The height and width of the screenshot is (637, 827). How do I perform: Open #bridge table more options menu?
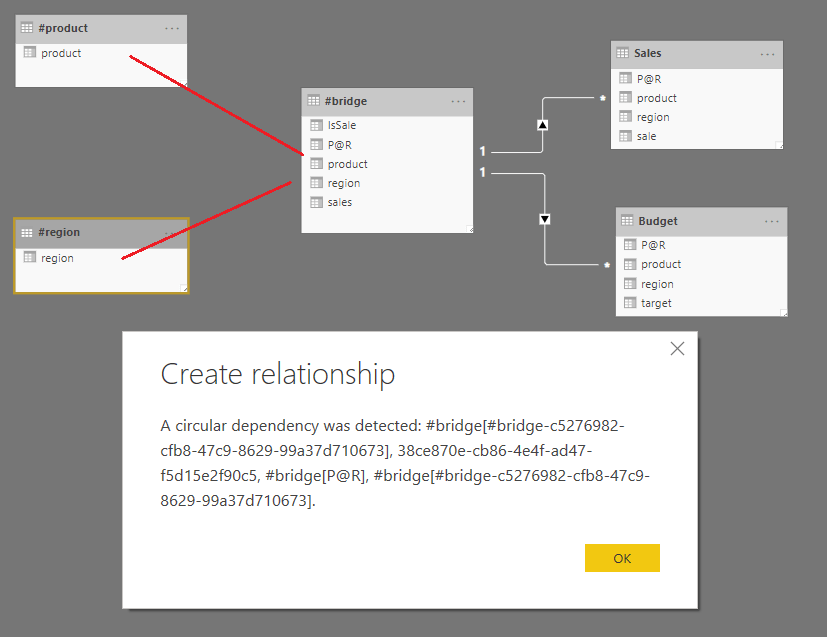(458, 101)
